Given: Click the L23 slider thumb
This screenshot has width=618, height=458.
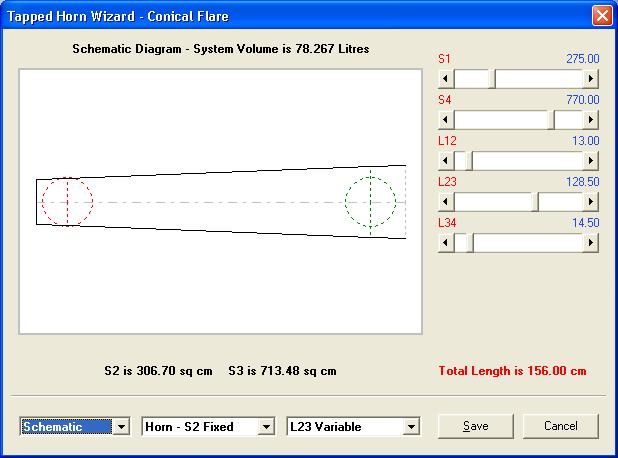Looking at the screenshot, I should coord(535,201).
